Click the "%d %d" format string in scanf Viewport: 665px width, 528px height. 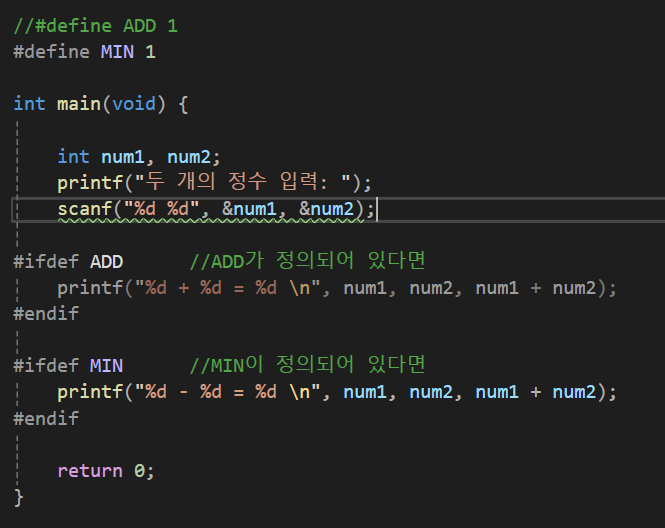[x=162, y=209]
